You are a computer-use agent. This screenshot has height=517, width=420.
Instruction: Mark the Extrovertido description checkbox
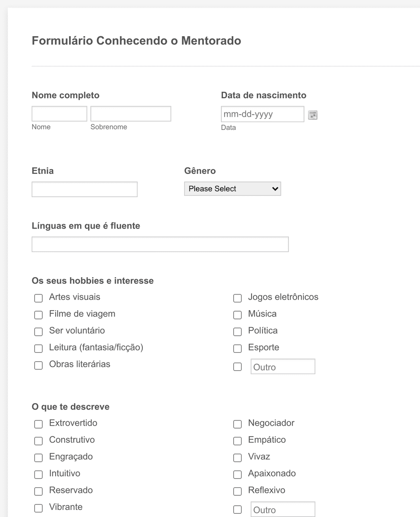[x=38, y=424]
